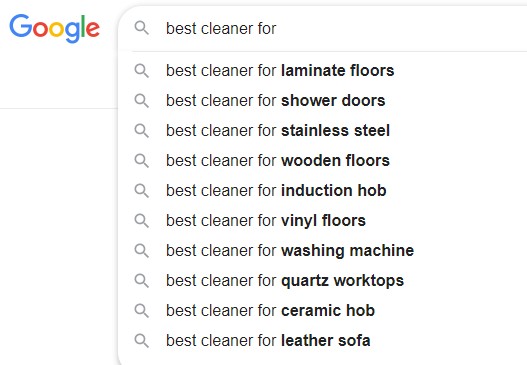Pick 'best cleaner for leather sofa' suggestion
The width and height of the screenshot is (527, 365).
point(323,340)
